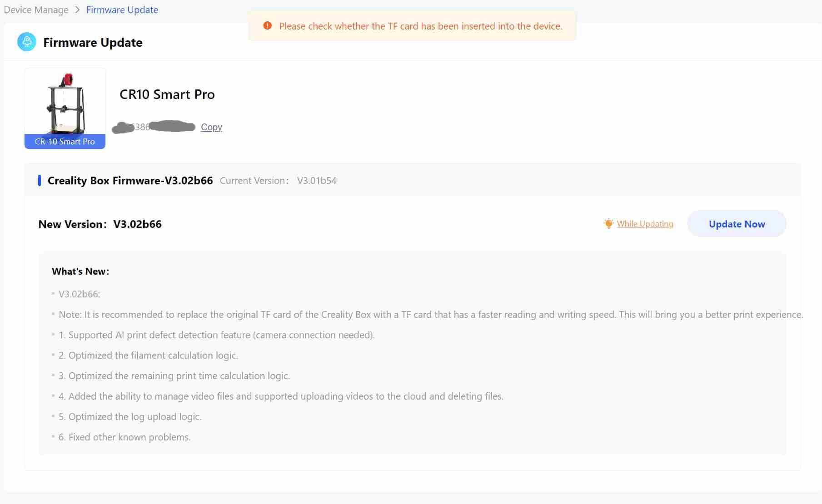Select the Firmware Update breadcrumb item
Viewport: 822px width, 504px height.
pyautogui.click(x=122, y=10)
